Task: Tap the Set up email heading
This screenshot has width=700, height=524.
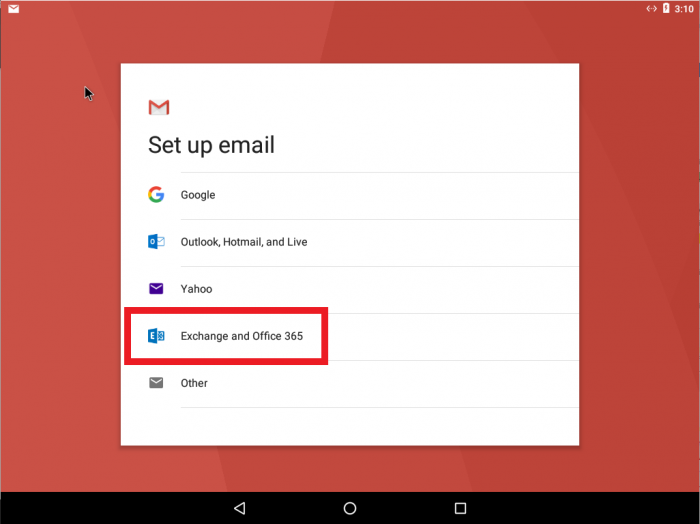Action: coord(211,146)
